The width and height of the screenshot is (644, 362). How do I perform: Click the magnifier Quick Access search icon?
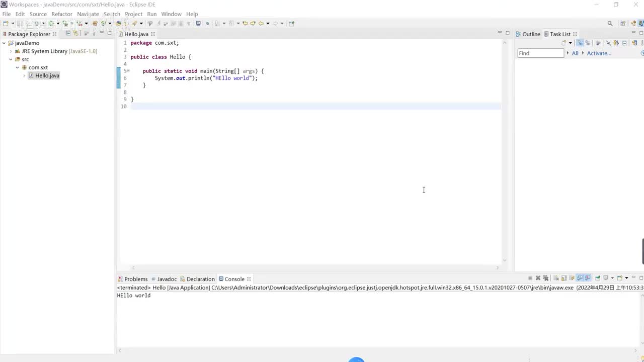(610, 23)
